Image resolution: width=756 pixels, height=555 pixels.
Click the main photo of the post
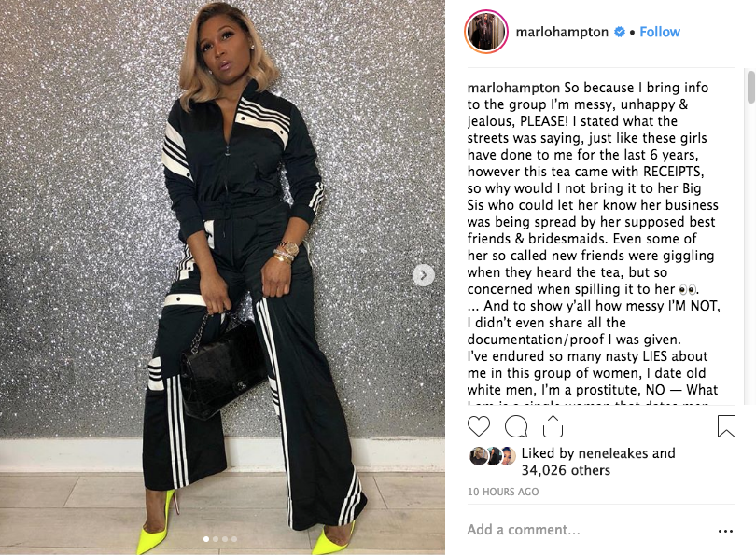point(222,278)
